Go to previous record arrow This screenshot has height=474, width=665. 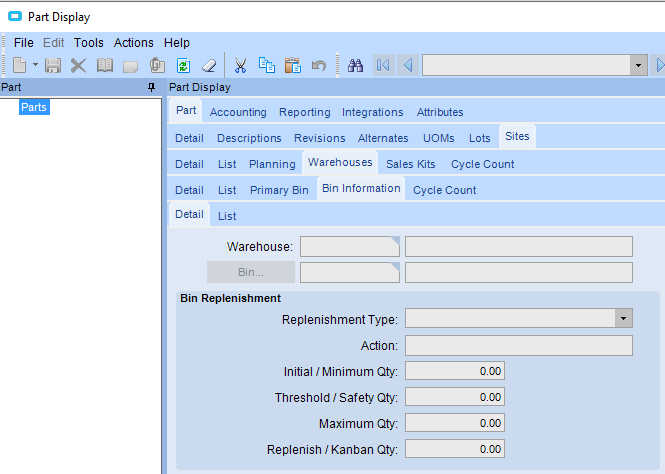(x=408, y=65)
